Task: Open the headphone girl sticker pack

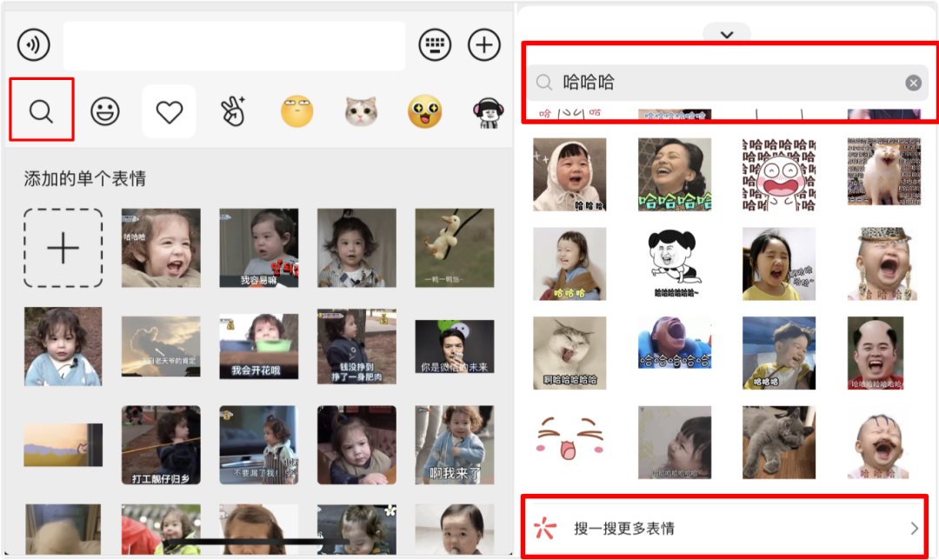Action: 488,112
